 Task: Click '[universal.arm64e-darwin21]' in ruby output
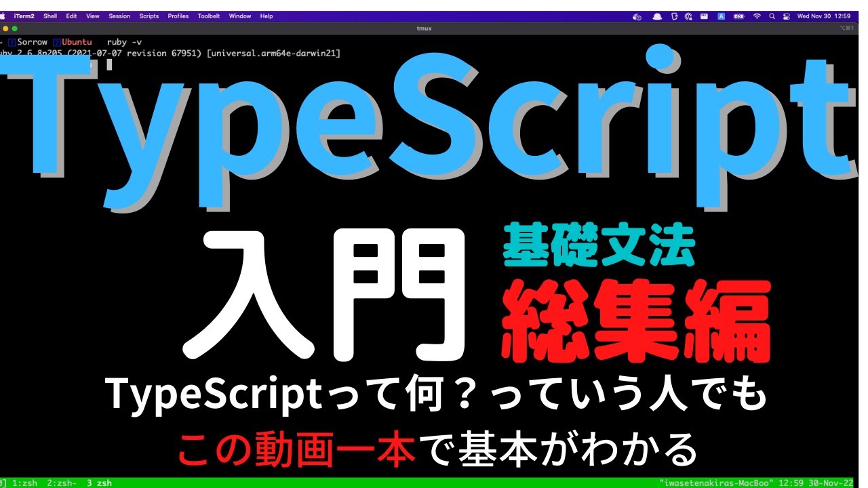pos(274,52)
